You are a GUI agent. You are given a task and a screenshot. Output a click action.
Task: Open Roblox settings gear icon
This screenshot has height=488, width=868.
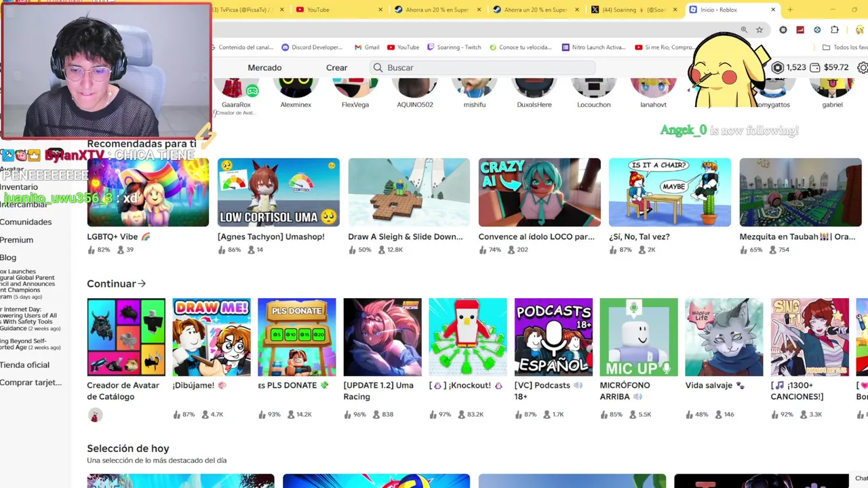[x=863, y=68]
